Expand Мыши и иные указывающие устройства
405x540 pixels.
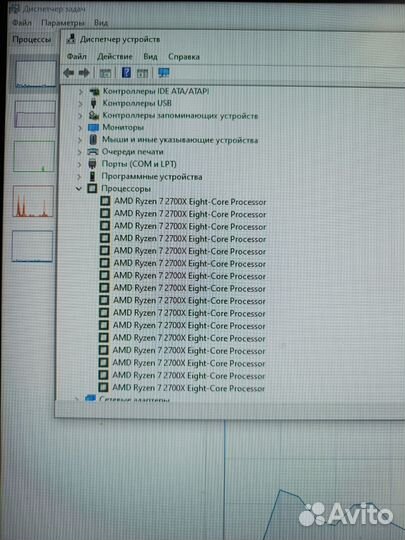click(x=80, y=140)
